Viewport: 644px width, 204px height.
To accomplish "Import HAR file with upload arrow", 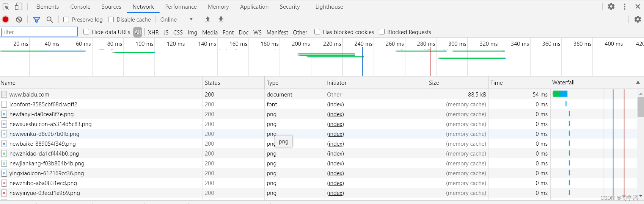I will pyautogui.click(x=207, y=19).
